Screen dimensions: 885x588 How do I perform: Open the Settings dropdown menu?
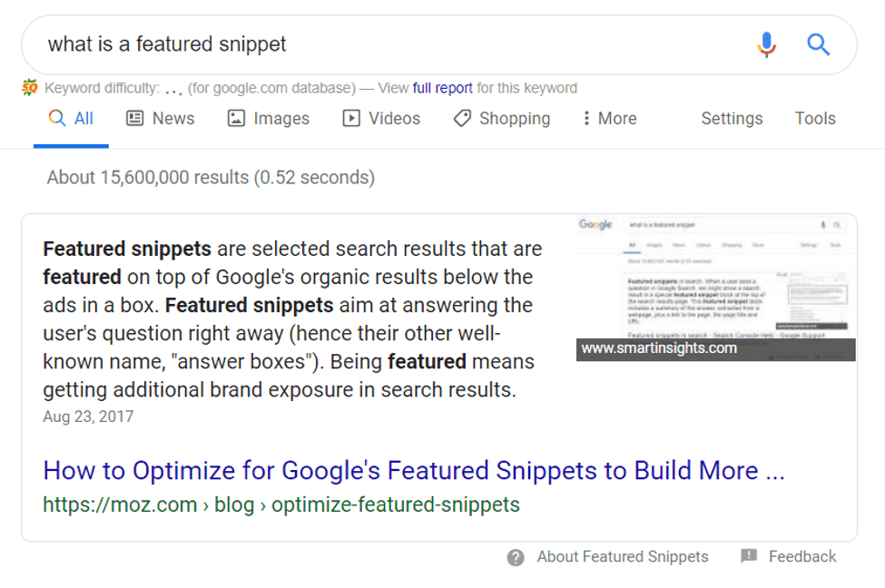click(732, 118)
